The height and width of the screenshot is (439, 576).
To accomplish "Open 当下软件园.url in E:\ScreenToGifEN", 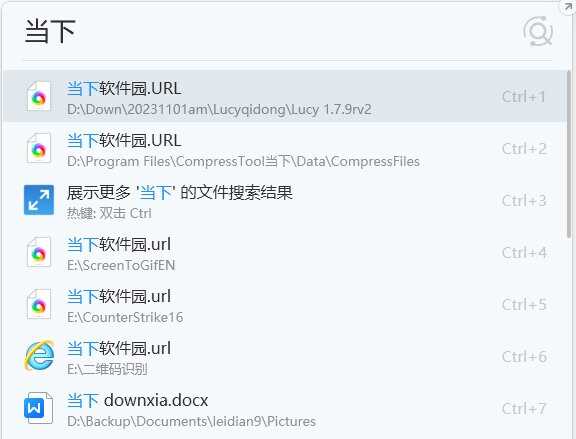I will [285, 252].
